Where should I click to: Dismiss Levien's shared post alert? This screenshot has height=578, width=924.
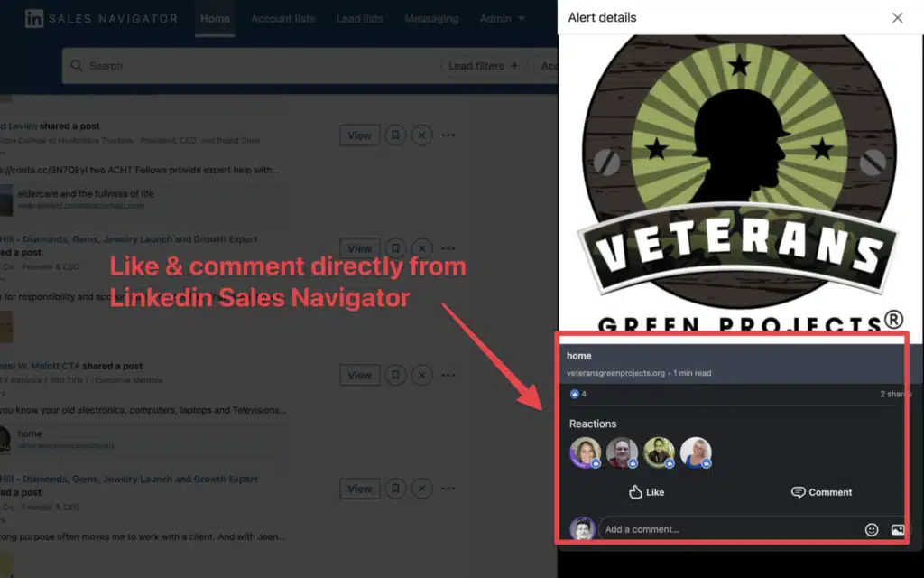(422, 135)
